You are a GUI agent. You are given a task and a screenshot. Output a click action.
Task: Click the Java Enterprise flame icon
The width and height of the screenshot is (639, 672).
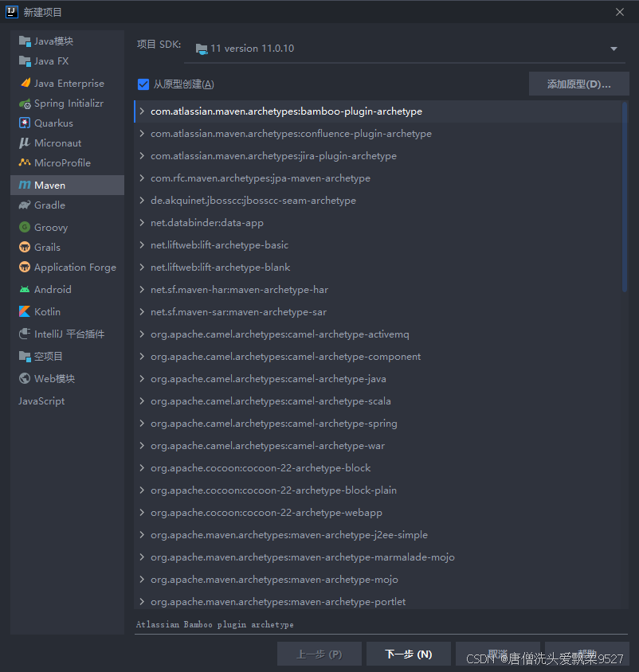coord(25,83)
